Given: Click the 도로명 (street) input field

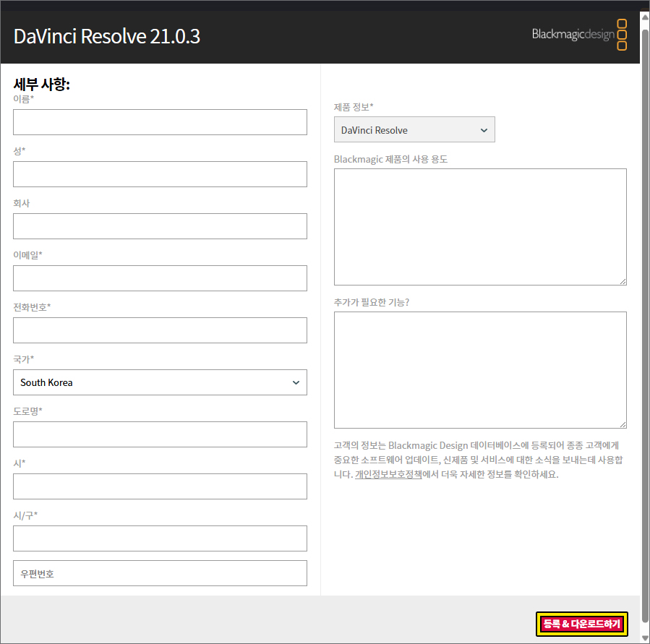Looking at the screenshot, I should tap(160, 434).
